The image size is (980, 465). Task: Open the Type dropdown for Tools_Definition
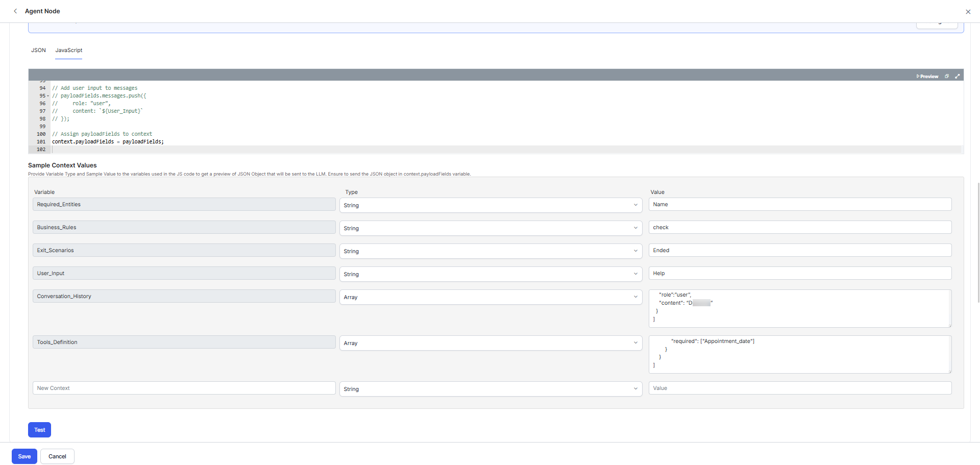490,343
